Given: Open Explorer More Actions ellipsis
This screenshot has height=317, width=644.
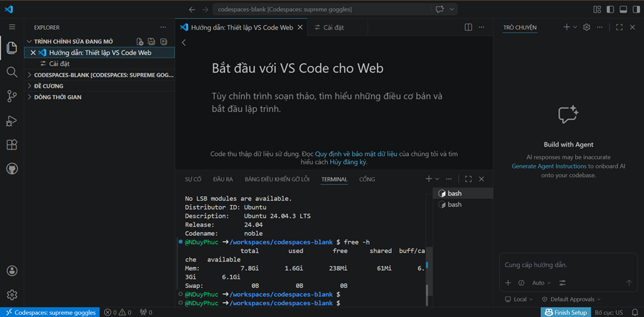Looking at the screenshot, I should [x=163, y=27].
